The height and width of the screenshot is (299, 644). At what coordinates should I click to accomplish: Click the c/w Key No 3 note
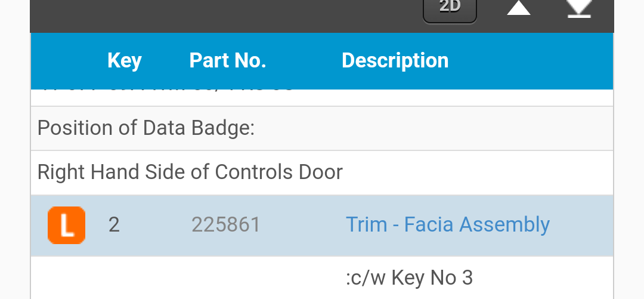point(409,278)
